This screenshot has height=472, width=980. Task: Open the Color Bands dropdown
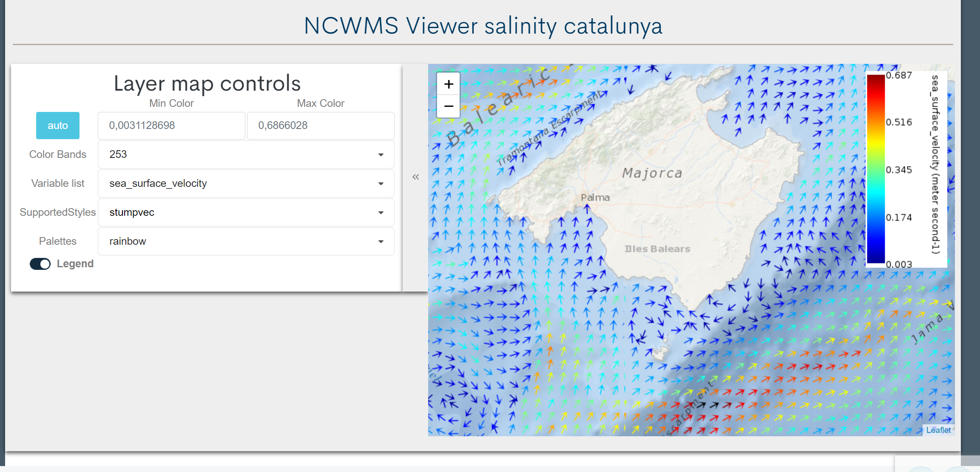click(x=246, y=154)
